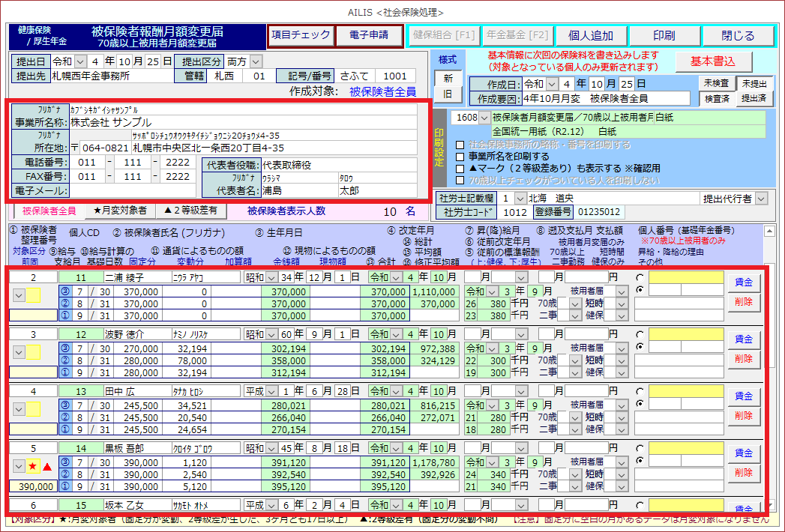Check the ▲マーク display option

click(x=460, y=169)
